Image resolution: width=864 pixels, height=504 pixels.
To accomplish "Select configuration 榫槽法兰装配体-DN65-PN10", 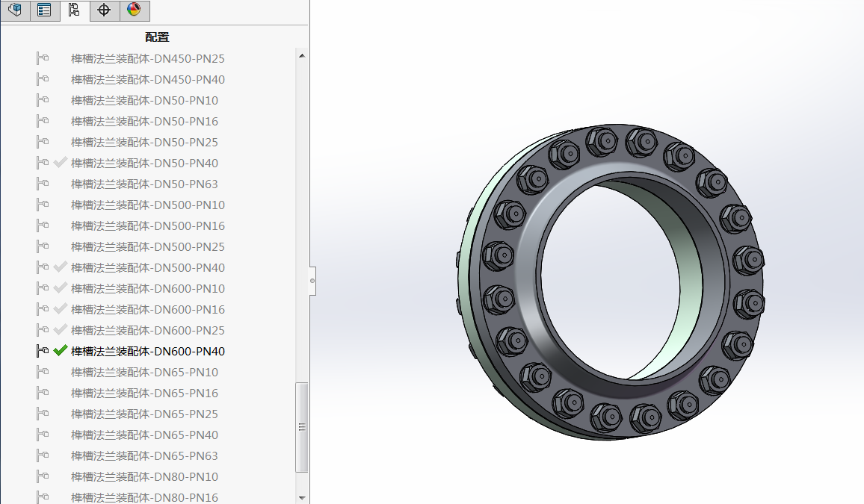I will tap(144, 372).
